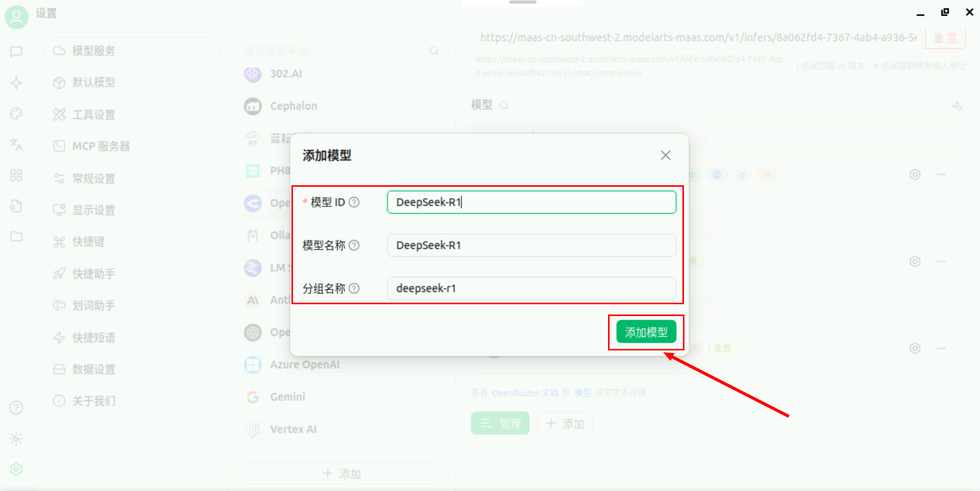The image size is (980, 491).
Task: Click the help question mark sidebar icon
Action: [16, 408]
